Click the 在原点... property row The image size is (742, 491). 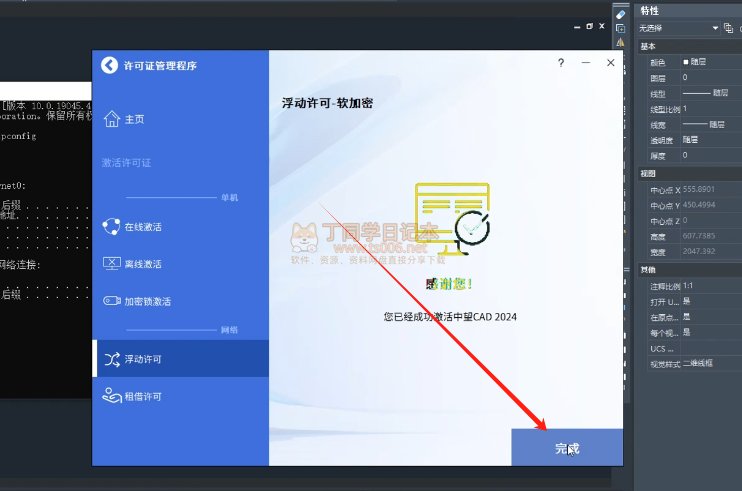click(x=690, y=317)
